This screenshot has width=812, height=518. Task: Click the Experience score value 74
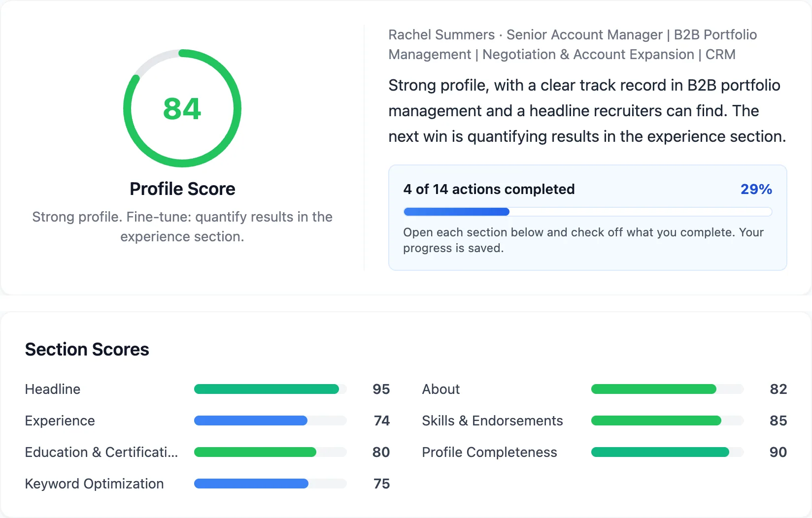click(381, 421)
